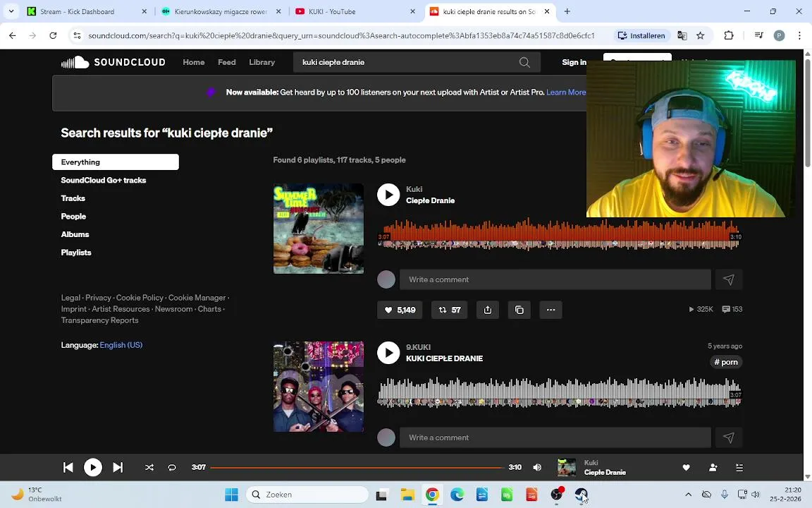Open share button under Ciepłe Dranie track

[488, 310]
